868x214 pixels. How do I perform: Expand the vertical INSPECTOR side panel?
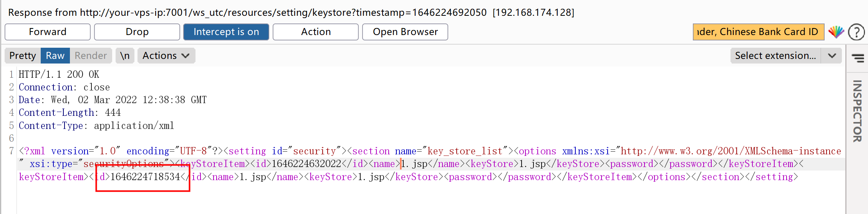click(x=857, y=111)
